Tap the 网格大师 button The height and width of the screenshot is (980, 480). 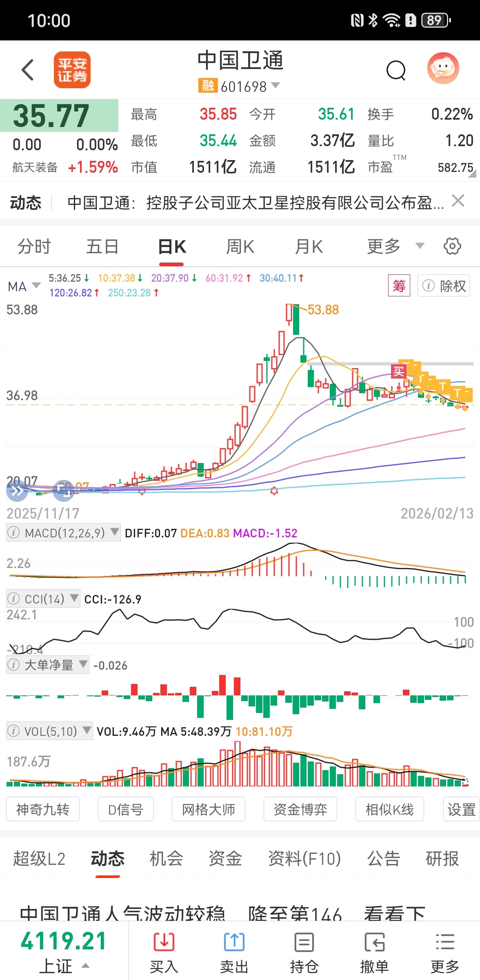(209, 809)
